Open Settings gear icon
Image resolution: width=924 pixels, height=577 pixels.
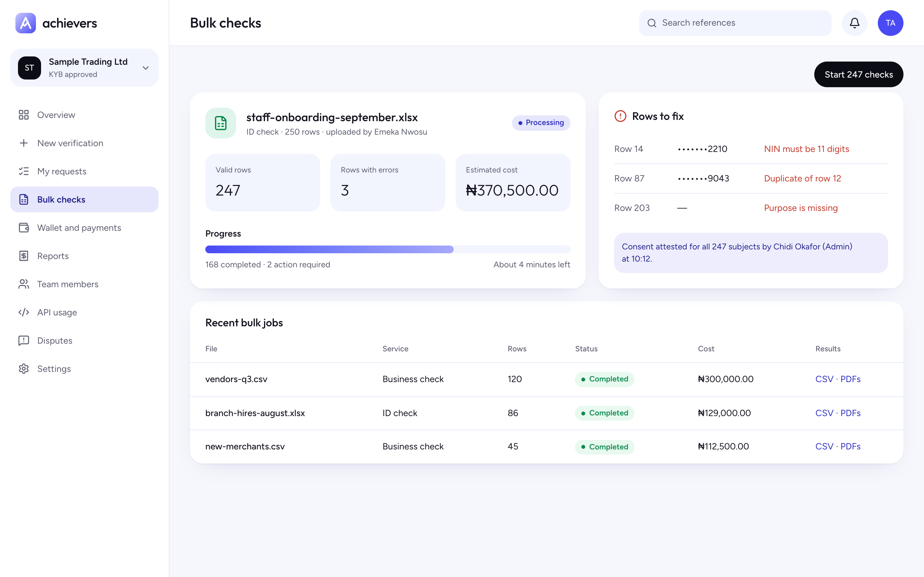point(24,369)
